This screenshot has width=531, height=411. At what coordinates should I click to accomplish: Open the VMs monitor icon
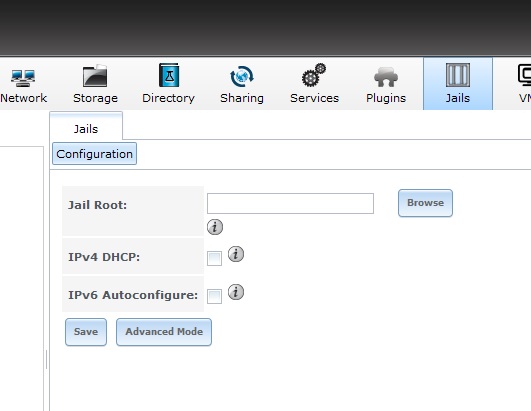tap(525, 75)
